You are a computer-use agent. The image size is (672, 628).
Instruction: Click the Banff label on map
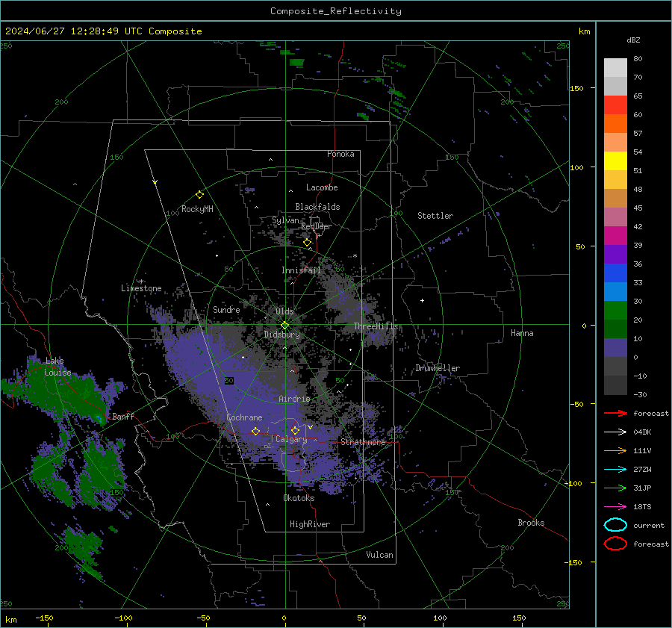pyautogui.click(x=123, y=416)
